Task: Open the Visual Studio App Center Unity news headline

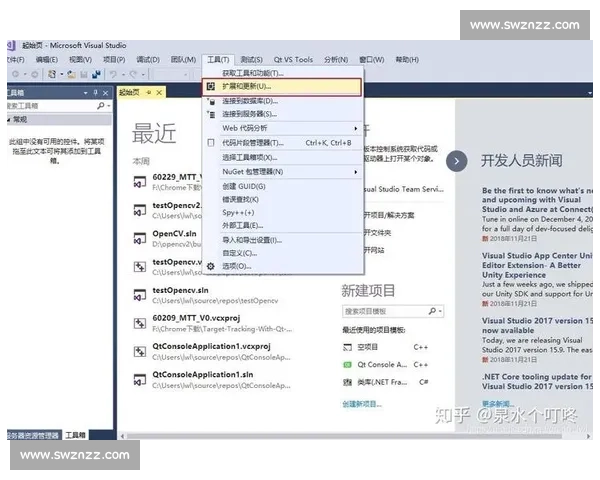Action: click(537, 265)
